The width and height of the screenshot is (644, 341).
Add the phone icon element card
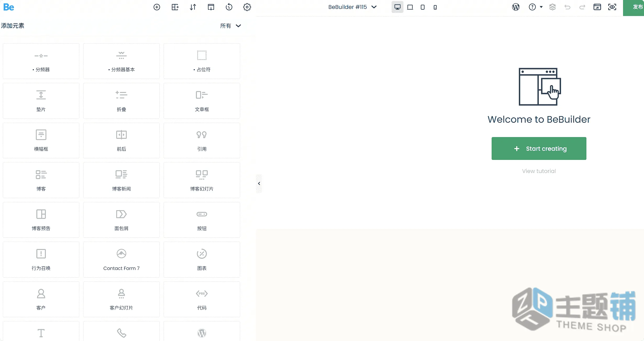pos(121,331)
